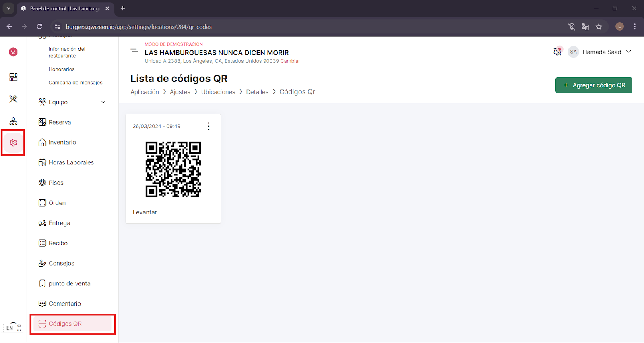Open the three-dot menu on QR card
Image resolution: width=644 pixels, height=343 pixels.
point(208,126)
